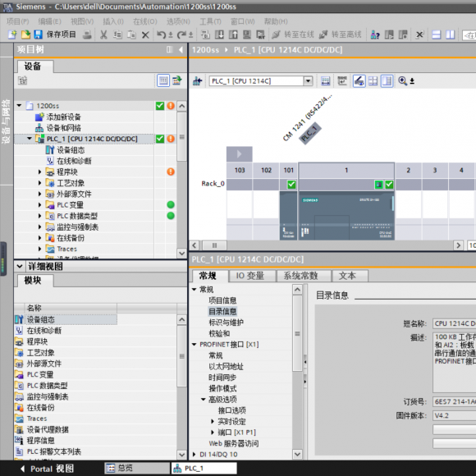
Task: Click the project tree overview icon beside view toggle
Action: [x=177, y=80]
